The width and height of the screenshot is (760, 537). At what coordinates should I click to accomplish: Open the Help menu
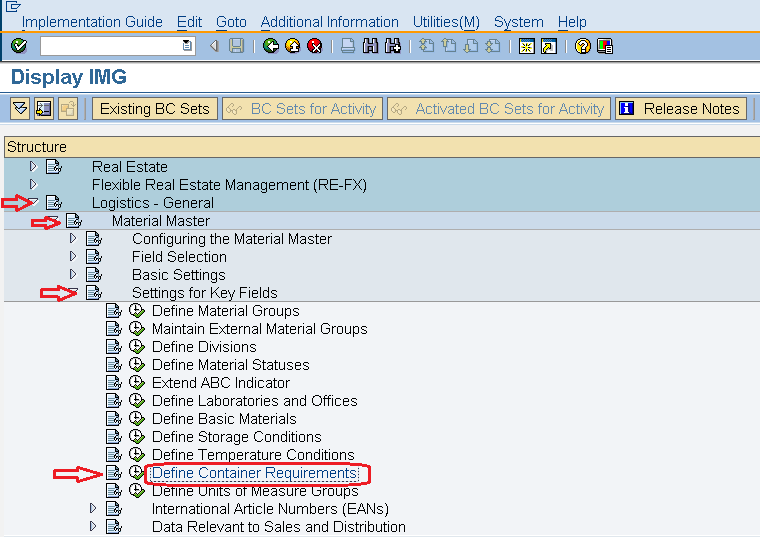coord(572,22)
